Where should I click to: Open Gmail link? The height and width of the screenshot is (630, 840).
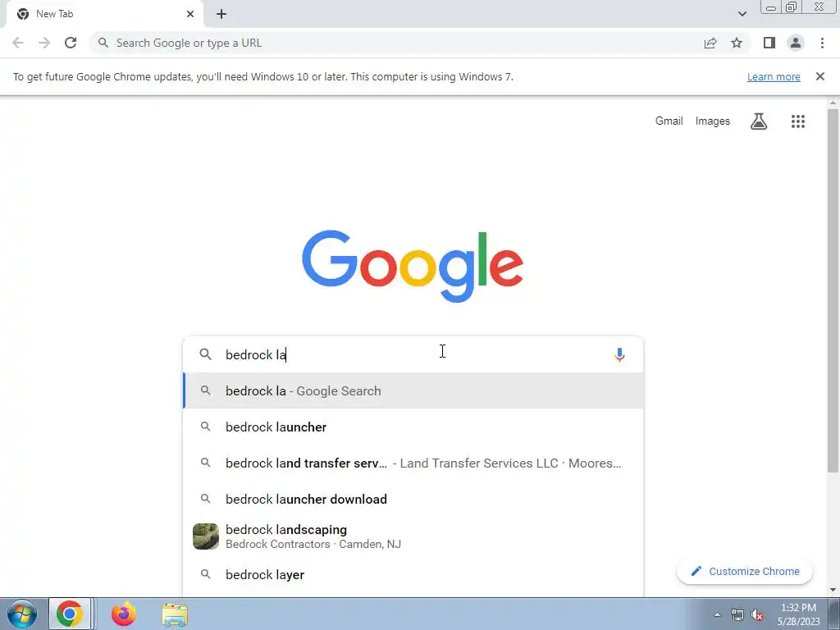tap(669, 121)
